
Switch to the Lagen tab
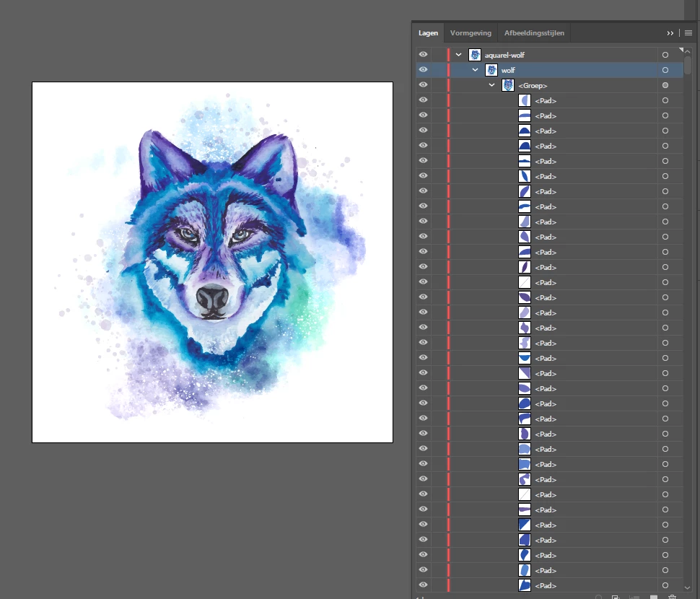pyautogui.click(x=428, y=33)
